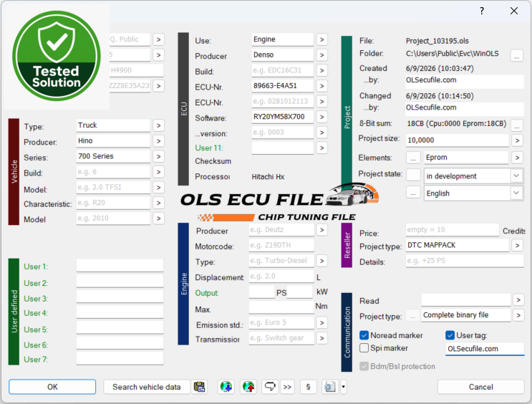532x404 pixels.
Task: Click the globe icon with red upload arrow
Action: (x=248, y=387)
